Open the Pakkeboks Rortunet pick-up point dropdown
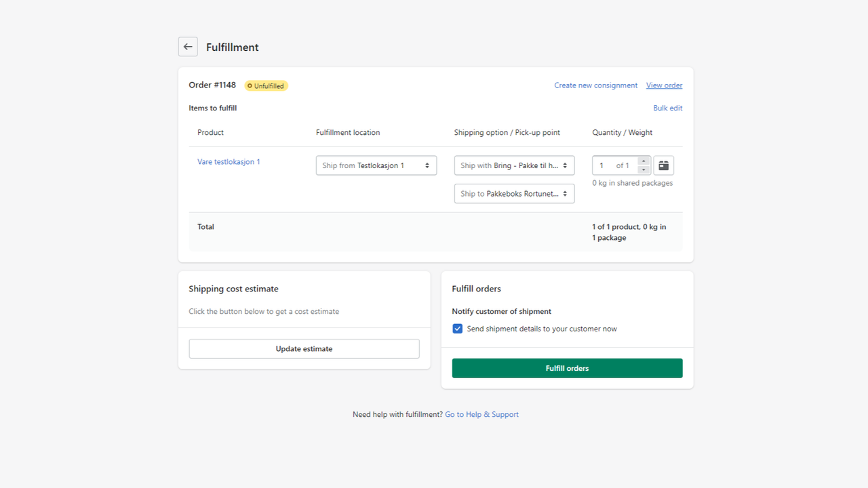 (x=513, y=193)
